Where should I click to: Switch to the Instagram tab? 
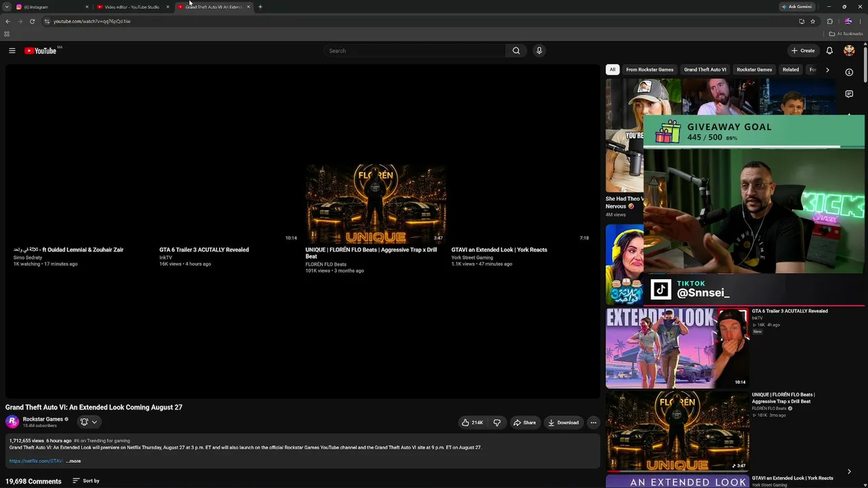coord(51,7)
